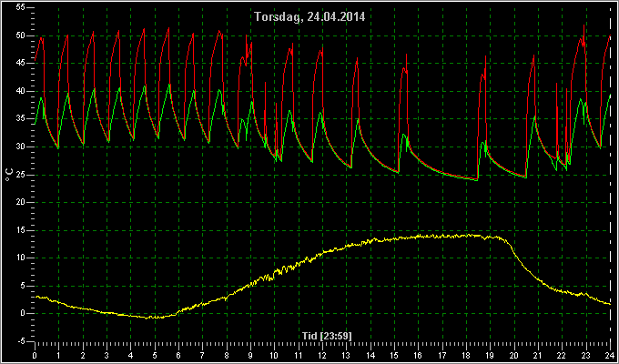Select hour 6 on the time axis

click(x=178, y=355)
